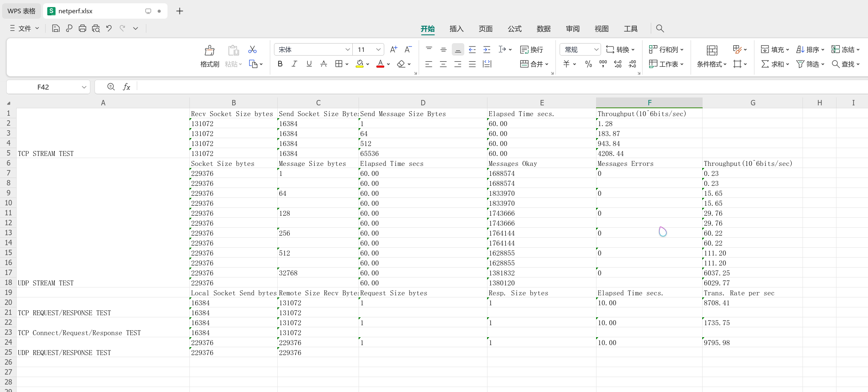The width and height of the screenshot is (868, 392).
Task: Click the Convert (转换) button
Action: (x=621, y=49)
